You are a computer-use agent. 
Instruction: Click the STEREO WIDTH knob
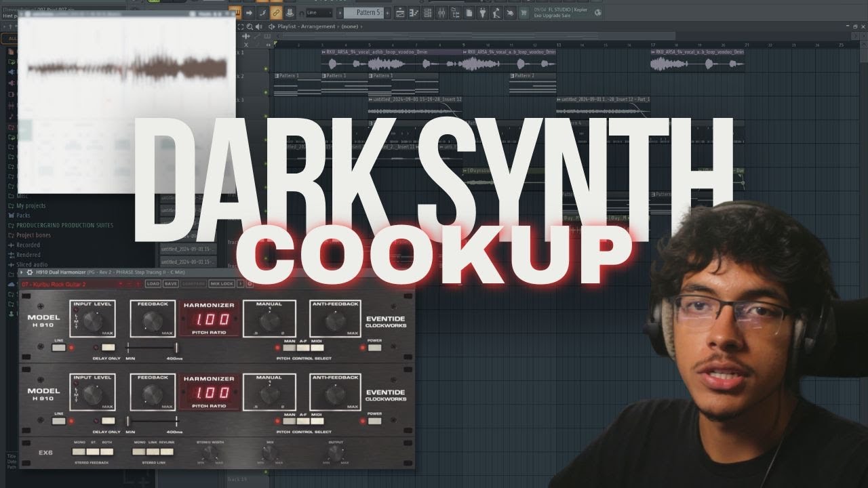point(210,453)
